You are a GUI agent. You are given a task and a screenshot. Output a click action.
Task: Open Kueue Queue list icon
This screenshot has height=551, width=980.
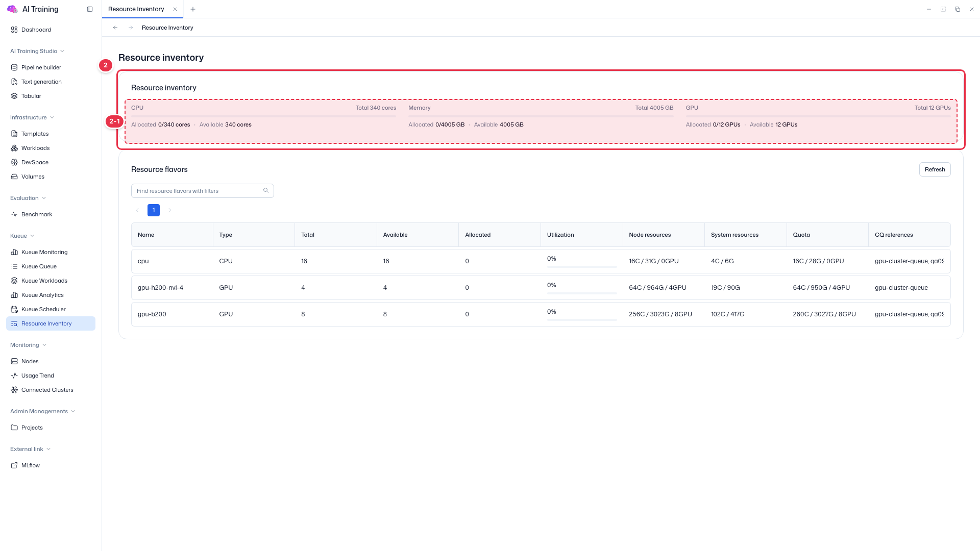pyautogui.click(x=14, y=266)
